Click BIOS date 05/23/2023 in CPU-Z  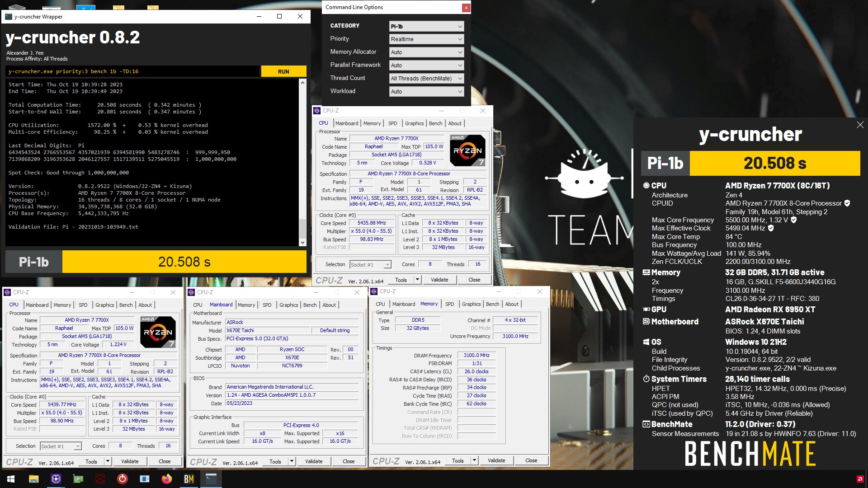(x=292, y=403)
